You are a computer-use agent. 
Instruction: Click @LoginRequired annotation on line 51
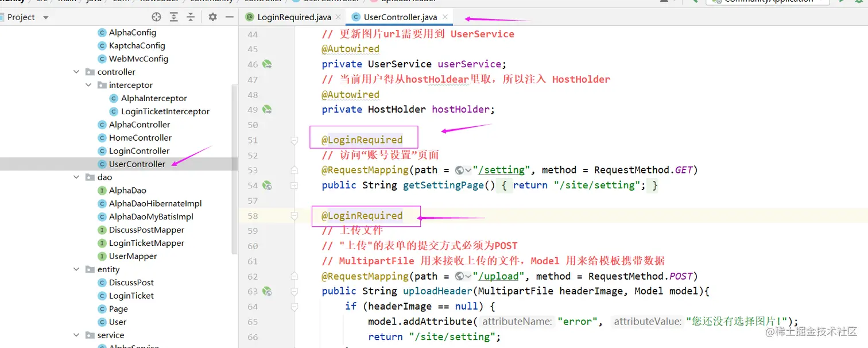click(x=362, y=140)
